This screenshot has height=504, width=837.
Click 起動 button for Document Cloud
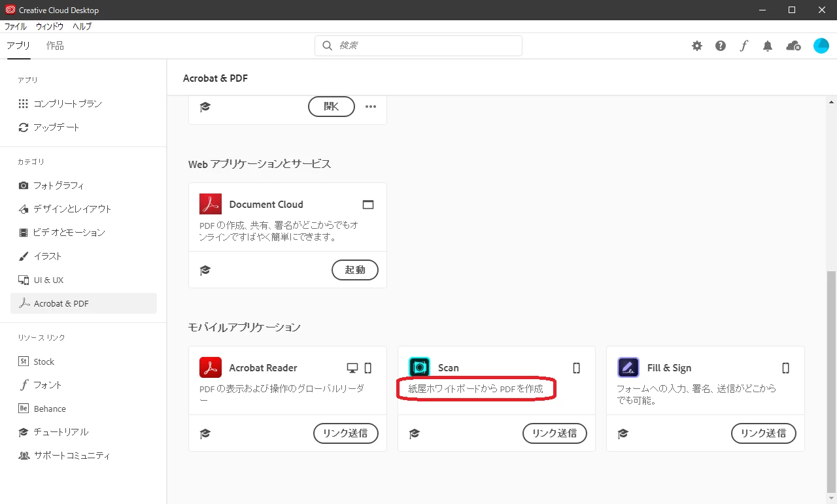pos(355,270)
